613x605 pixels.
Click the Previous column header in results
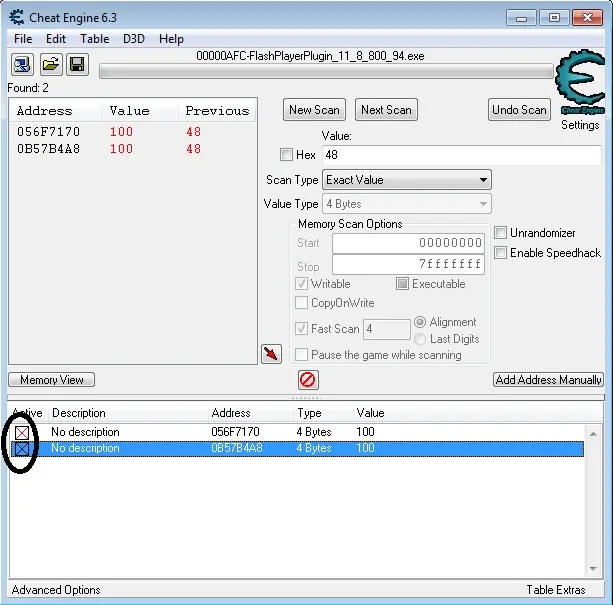[217, 111]
